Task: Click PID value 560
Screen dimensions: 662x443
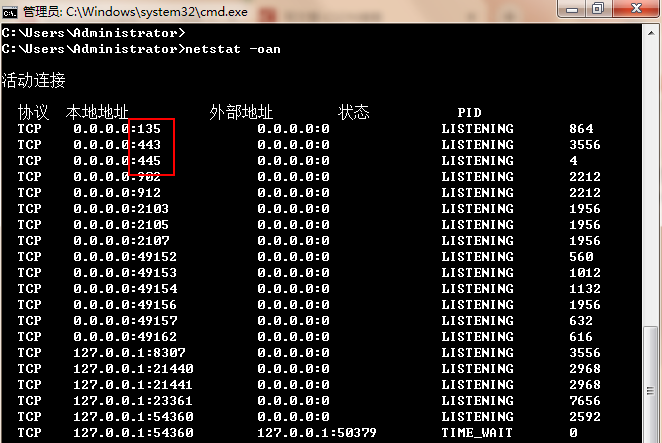Action: tap(581, 257)
